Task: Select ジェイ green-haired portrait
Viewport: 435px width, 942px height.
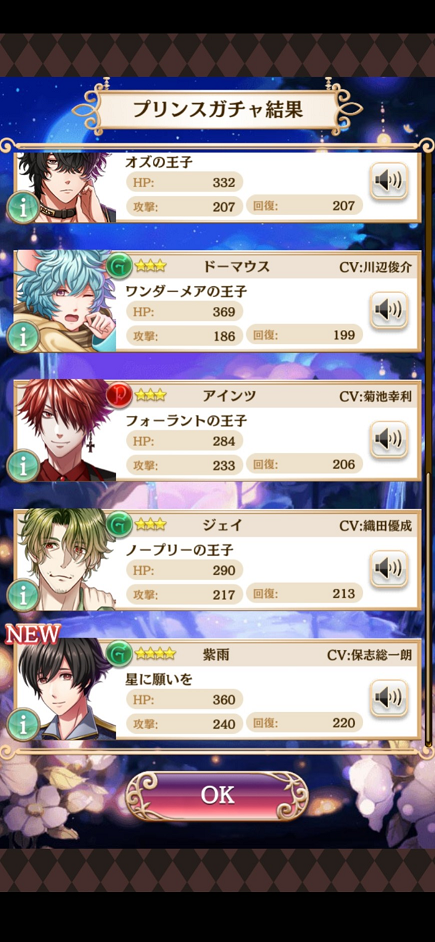Action: click(65, 559)
